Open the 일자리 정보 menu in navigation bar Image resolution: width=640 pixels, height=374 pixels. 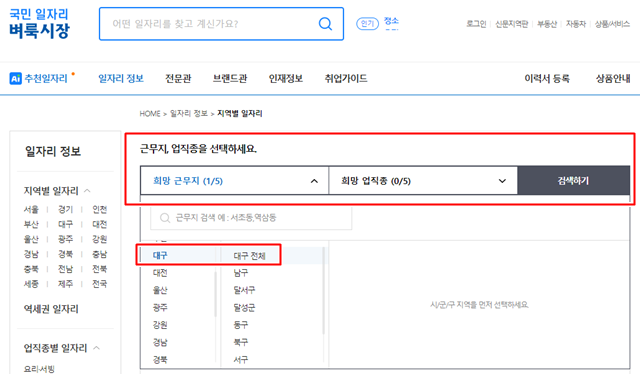point(121,78)
